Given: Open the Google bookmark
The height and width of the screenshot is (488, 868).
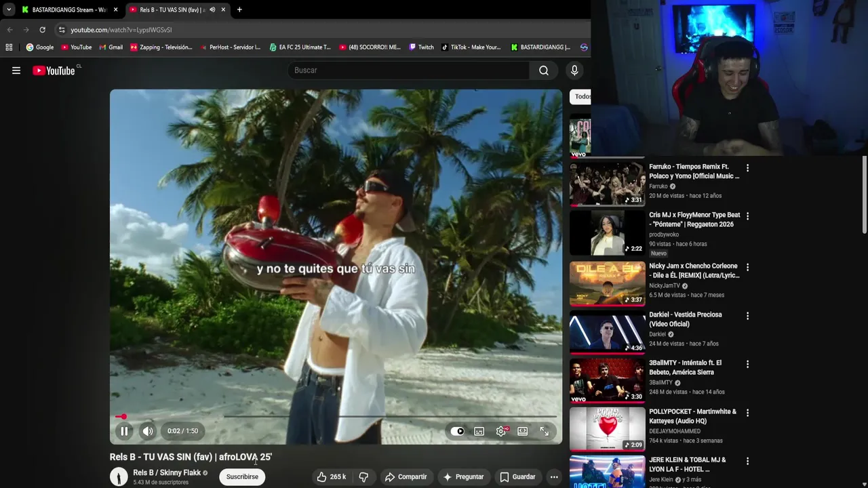Looking at the screenshot, I should (40, 47).
